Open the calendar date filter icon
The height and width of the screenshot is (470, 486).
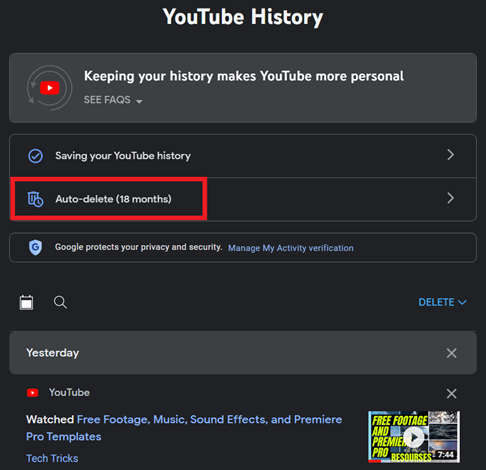(x=26, y=302)
